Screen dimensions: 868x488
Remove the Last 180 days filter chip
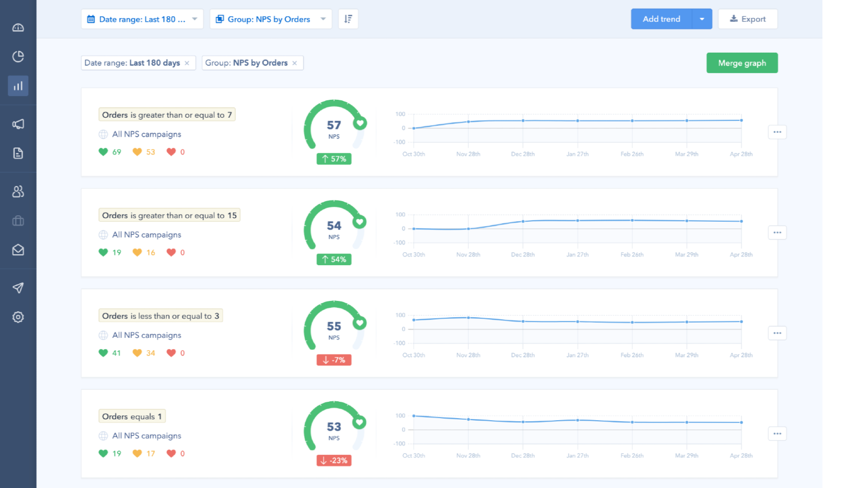click(x=187, y=63)
